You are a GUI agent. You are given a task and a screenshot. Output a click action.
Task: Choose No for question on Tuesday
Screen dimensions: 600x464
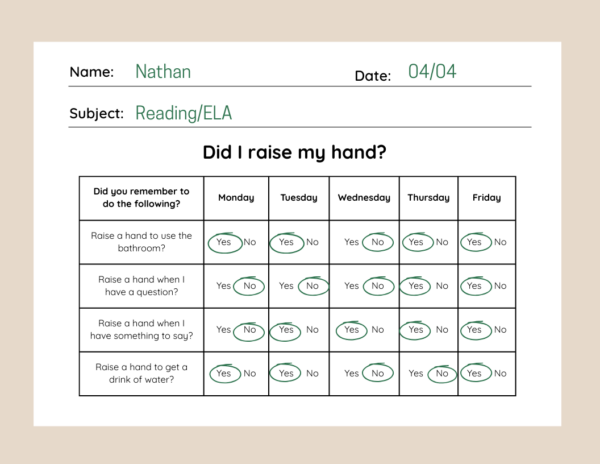coord(312,286)
